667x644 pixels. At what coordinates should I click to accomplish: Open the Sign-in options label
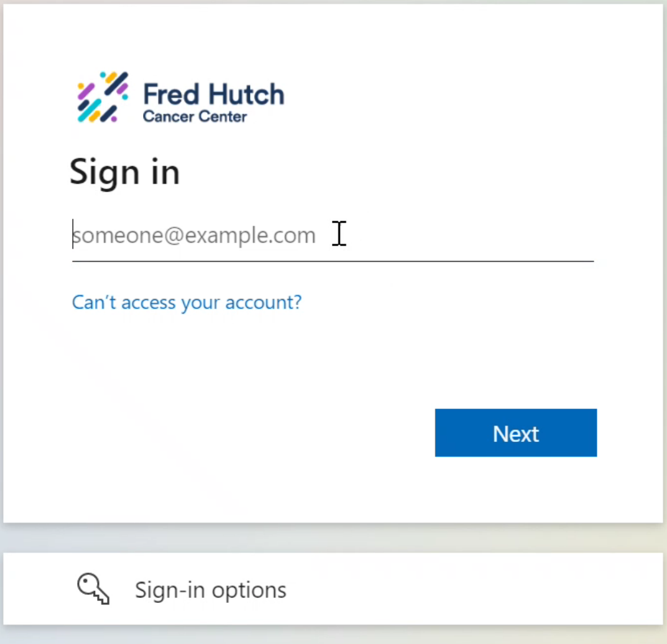210,590
